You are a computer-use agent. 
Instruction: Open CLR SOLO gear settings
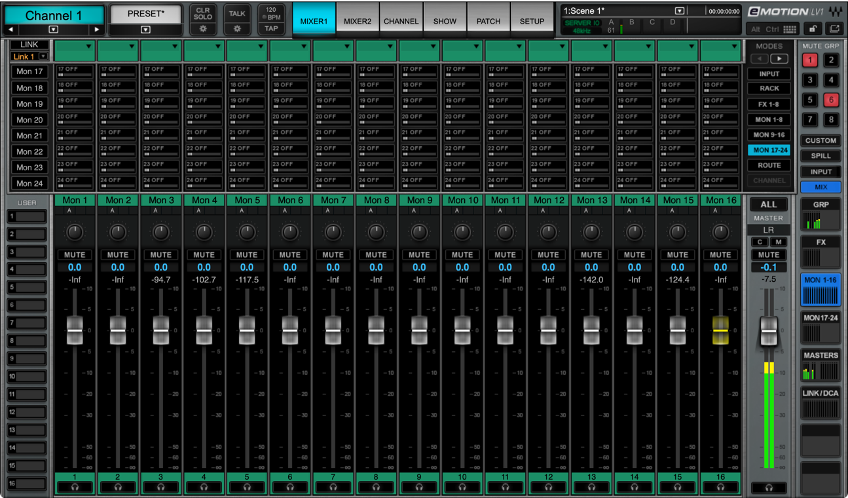(x=203, y=29)
